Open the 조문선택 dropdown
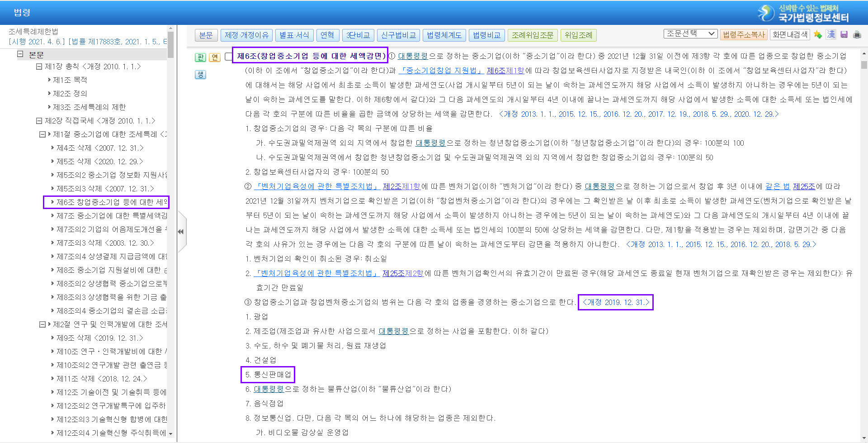This screenshot has height=443, width=868. click(x=690, y=34)
